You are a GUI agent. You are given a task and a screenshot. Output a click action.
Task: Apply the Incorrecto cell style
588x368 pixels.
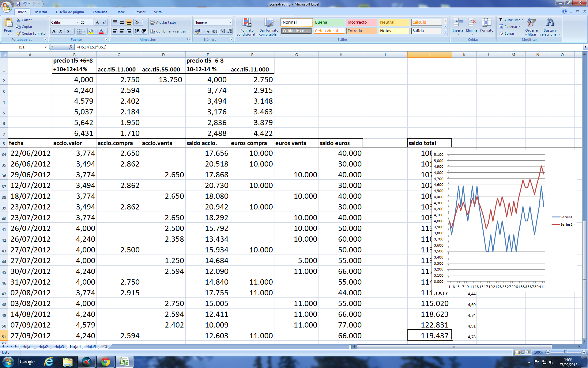click(361, 22)
